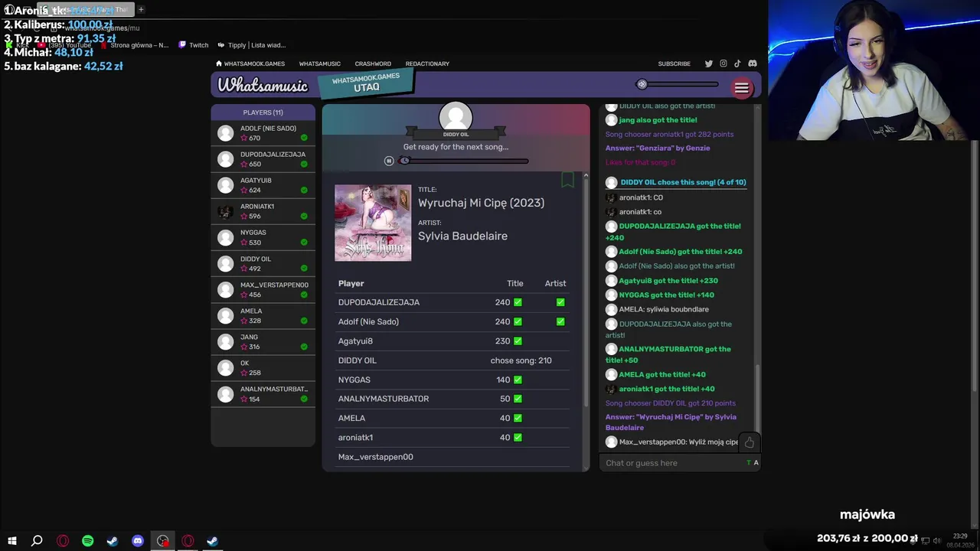Click the 'majówka' donation goal label
The height and width of the screenshot is (551, 980).
click(x=867, y=515)
